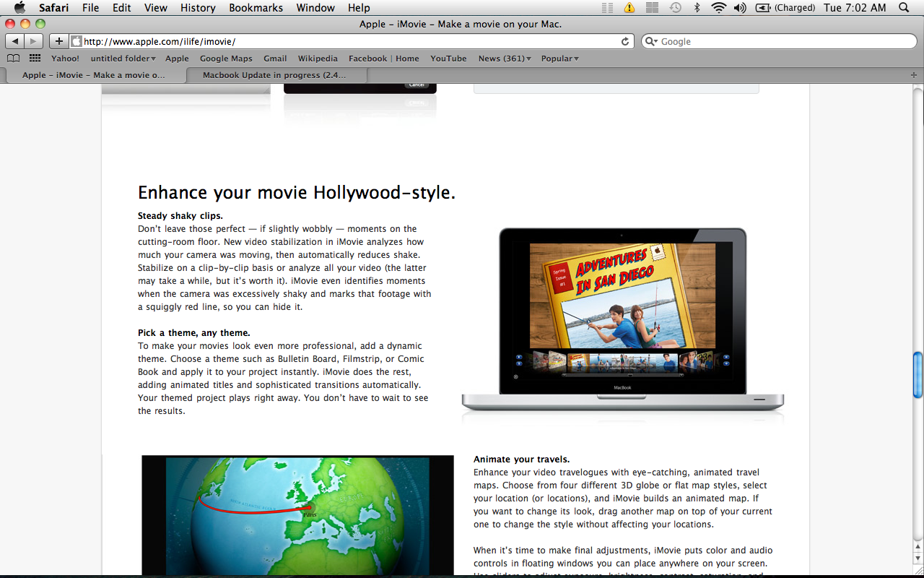The image size is (924, 578).
Task: Expand the Popular bookmarks dropdown
Action: tap(560, 59)
